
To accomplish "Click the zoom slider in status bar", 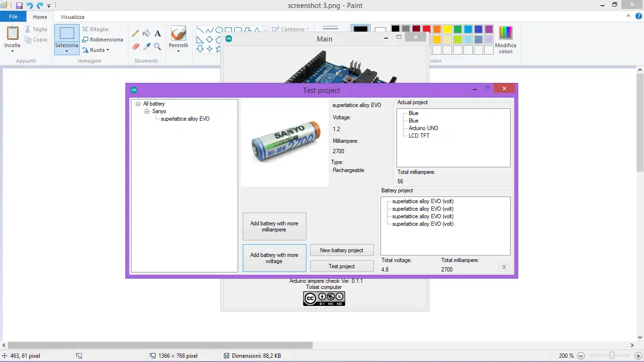I will pos(611,356).
